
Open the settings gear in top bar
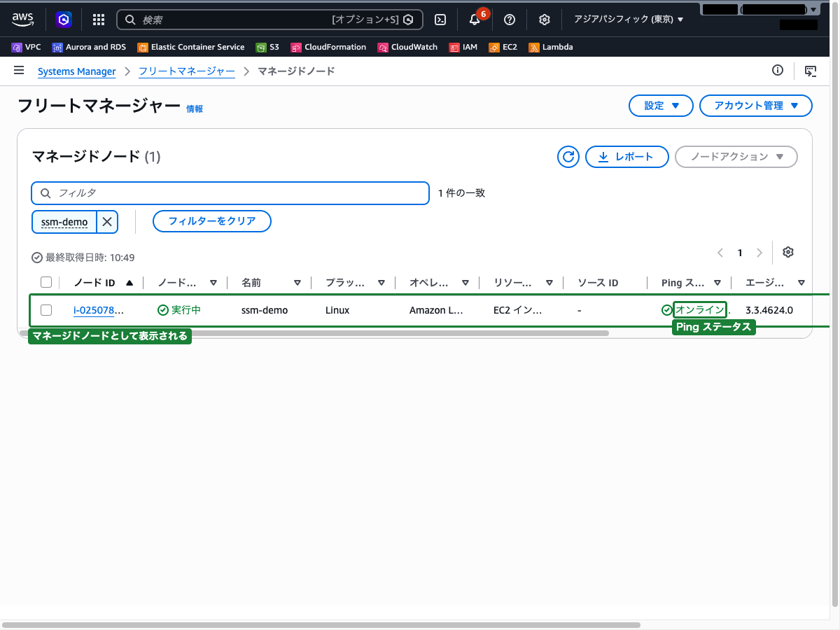[545, 20]
